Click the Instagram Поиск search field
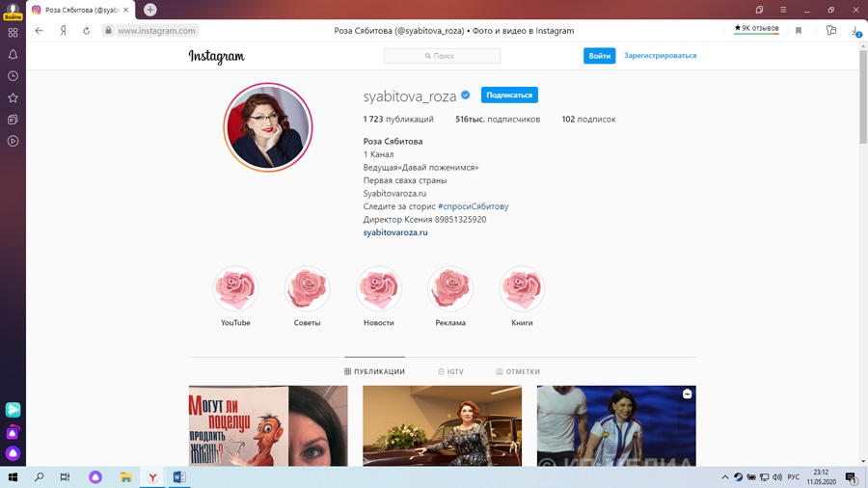The height and width of the screenshot is (488, 868). click(x=442, y=56)
